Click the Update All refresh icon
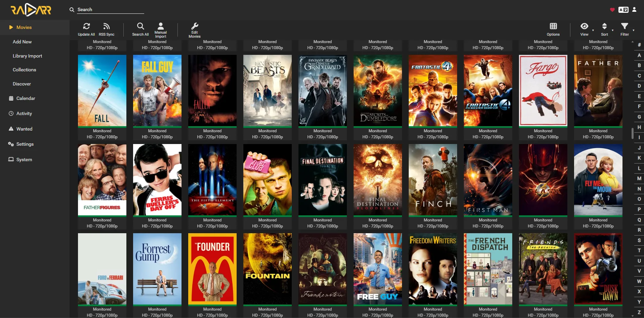 click(86, 26)
